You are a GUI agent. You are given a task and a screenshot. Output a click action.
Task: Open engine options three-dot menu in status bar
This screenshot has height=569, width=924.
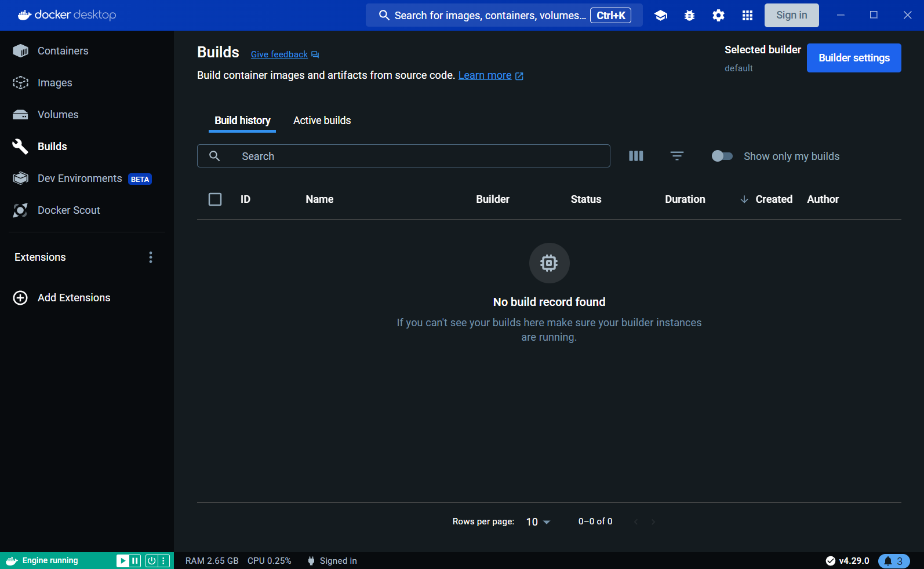(x=164, y=560)
